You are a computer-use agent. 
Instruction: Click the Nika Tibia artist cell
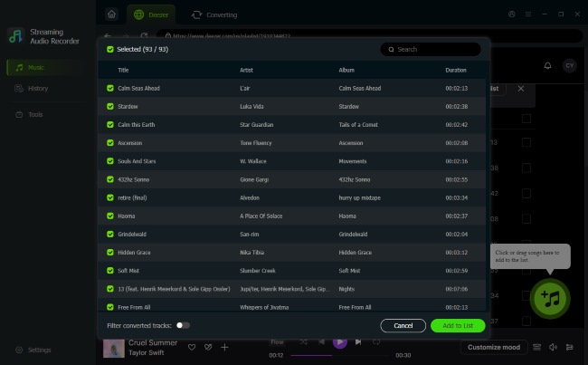point(252,253)
